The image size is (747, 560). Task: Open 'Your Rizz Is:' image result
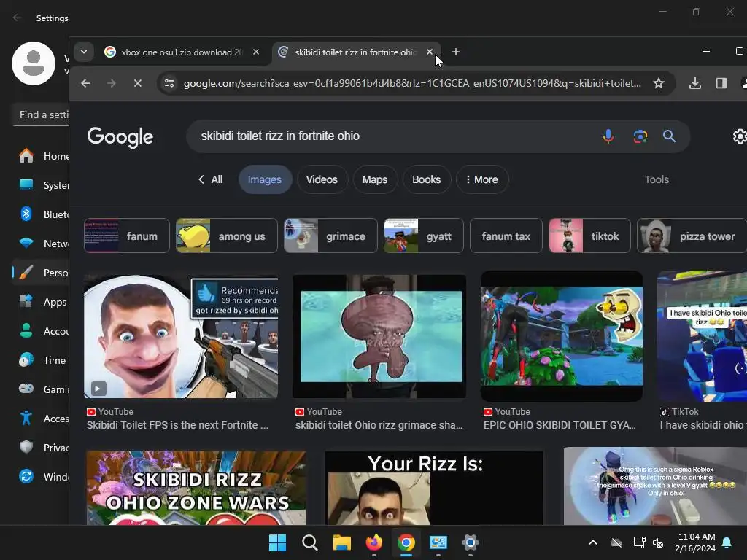(434, 488)
